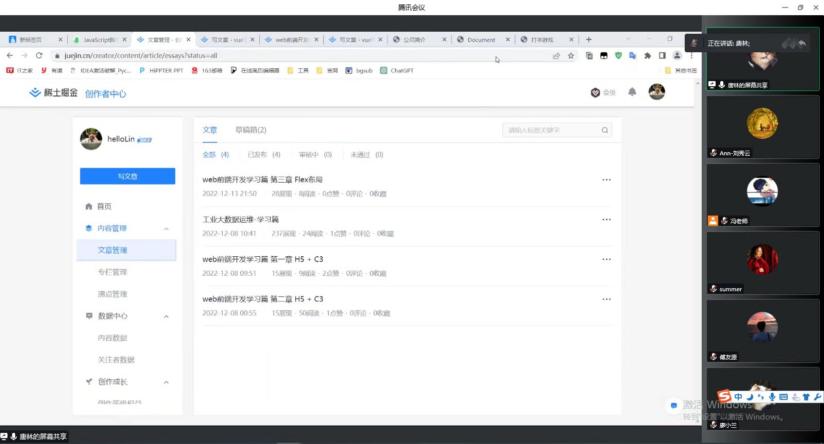Open the three-dot menu for 工业大数据运维 article
Image resolution: width=824 pixels, height=444 pixels.
(606, 219)
